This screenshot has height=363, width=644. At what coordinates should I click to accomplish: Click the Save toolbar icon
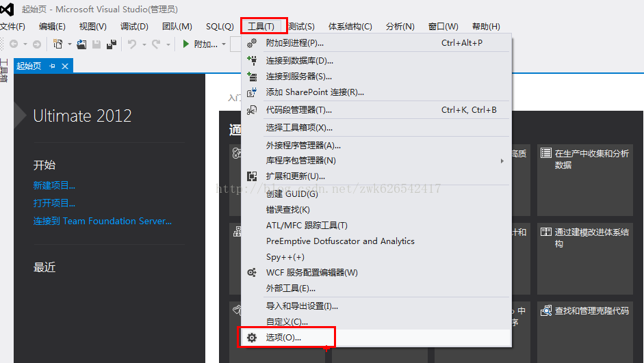point(96,44)
